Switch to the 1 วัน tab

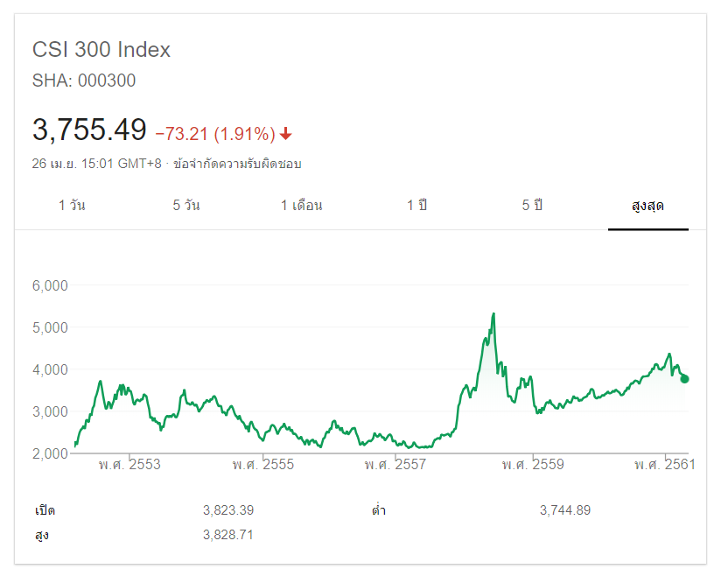(x=72, y=206)
